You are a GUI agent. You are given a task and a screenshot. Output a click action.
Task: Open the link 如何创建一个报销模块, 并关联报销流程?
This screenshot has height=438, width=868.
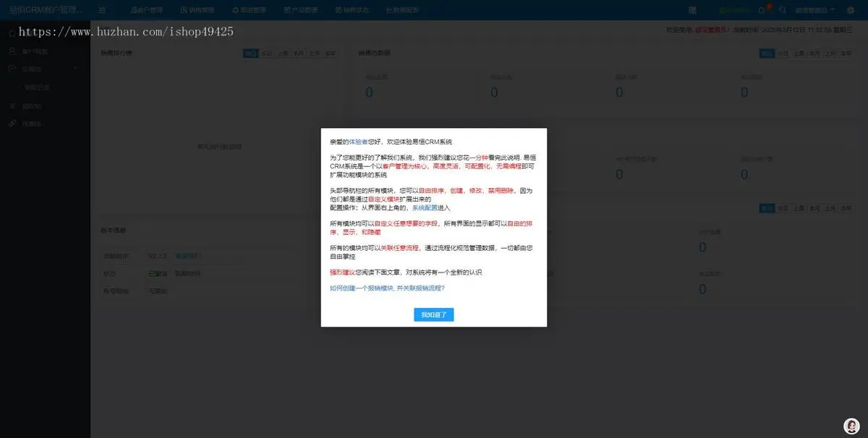(387, 288)
